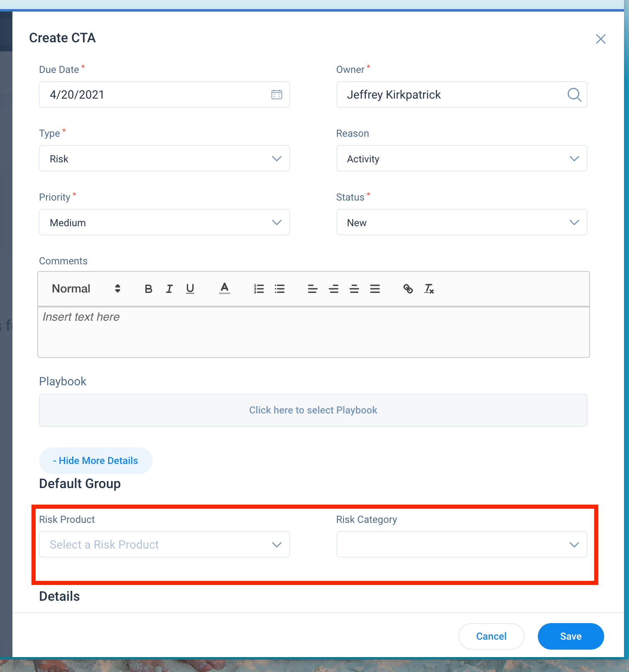
Task: Open the Due Date calendar picker icon
Action: click(277, 94)
